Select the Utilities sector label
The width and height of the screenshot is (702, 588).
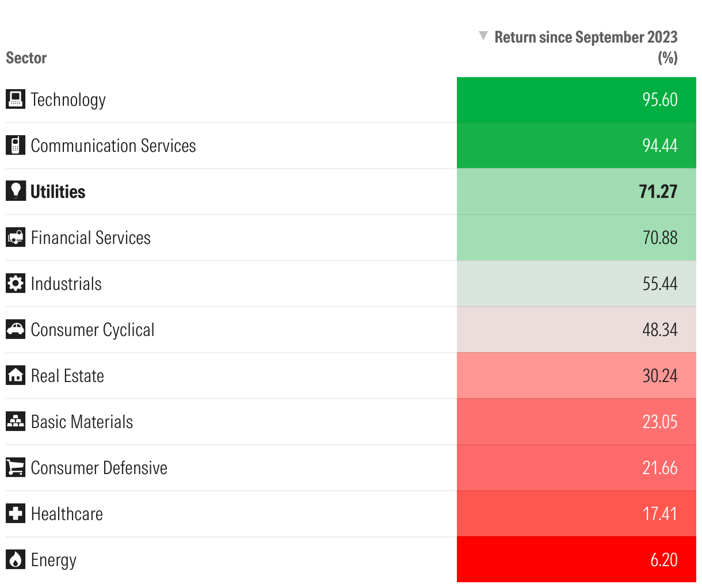[58, 192]
